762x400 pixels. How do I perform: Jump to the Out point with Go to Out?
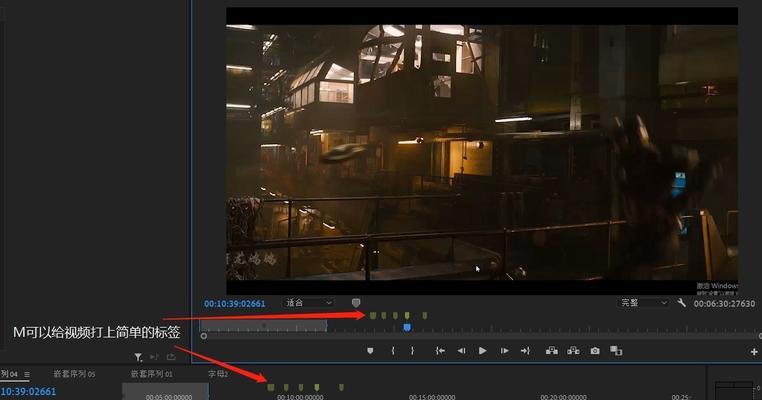525,350
